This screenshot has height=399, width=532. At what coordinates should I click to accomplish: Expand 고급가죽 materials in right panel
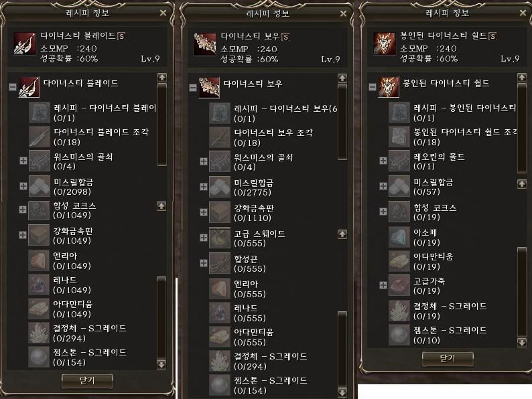[x=383, y=285]
